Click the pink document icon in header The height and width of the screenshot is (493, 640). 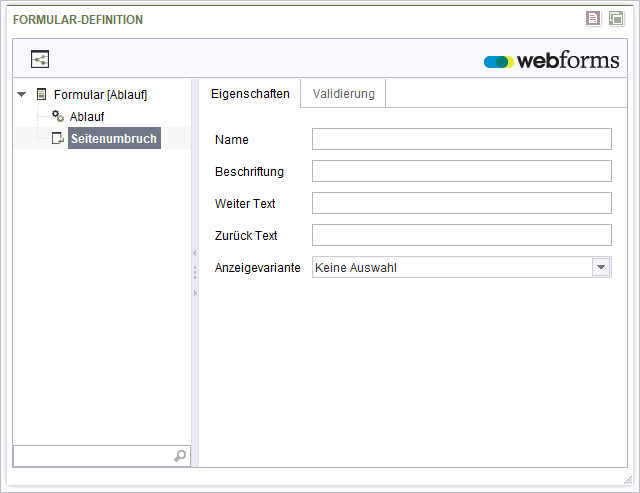point(593,18)
